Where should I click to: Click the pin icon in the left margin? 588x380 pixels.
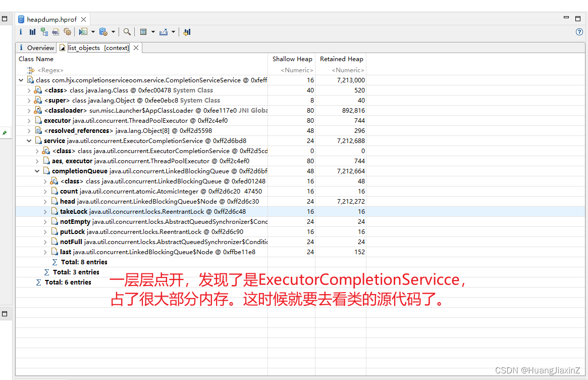coord(5,132)
